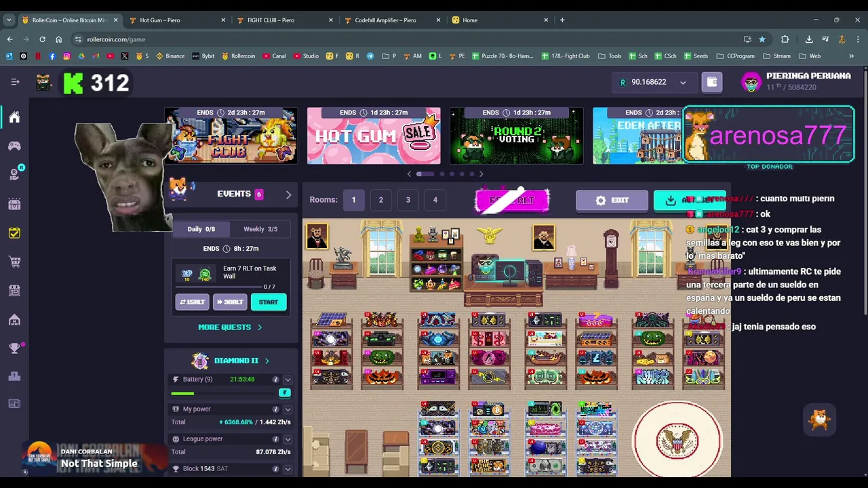
Task: Expand the Block section chevron
Action: [288, 469]
